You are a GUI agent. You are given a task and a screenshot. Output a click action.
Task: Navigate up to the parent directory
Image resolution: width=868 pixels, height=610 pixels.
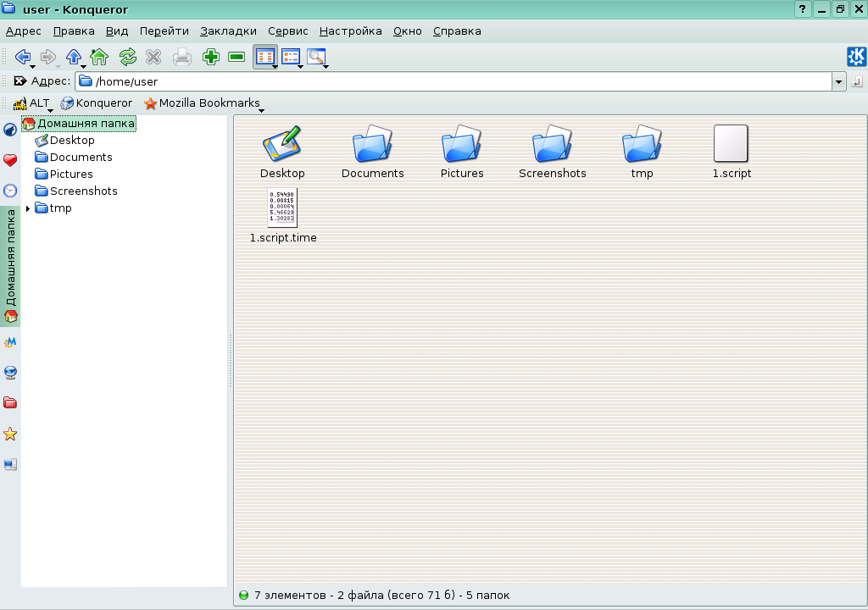74,57
